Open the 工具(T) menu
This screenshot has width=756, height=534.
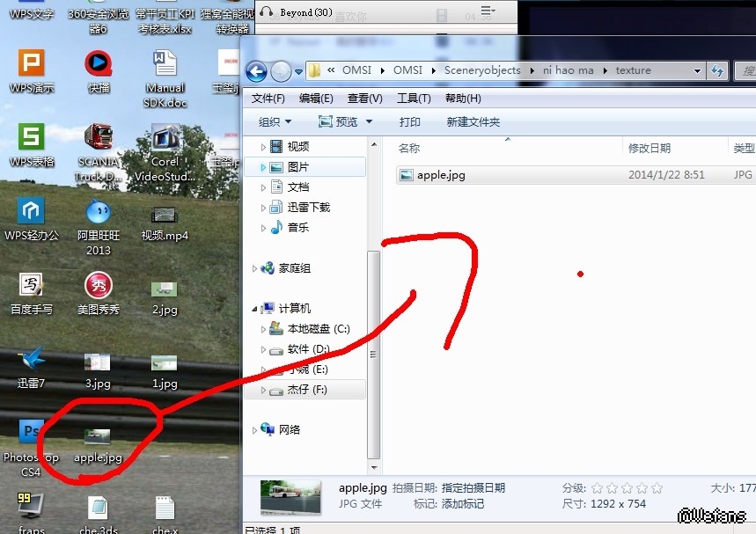414,99
